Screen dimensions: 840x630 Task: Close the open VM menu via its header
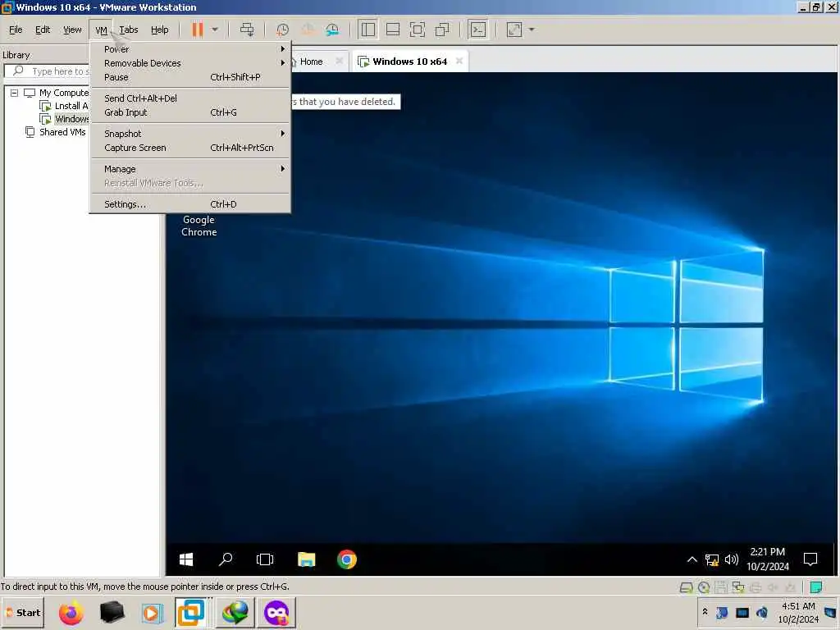pos(101,30)
